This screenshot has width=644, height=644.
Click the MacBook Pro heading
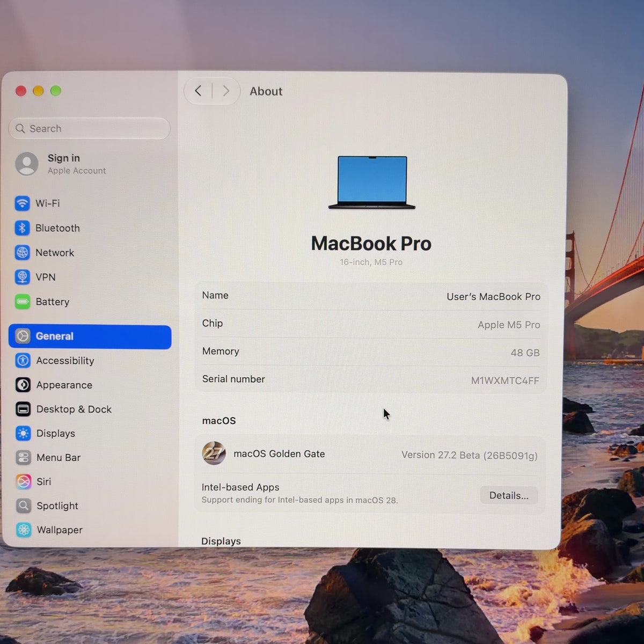tap(371, 244)
